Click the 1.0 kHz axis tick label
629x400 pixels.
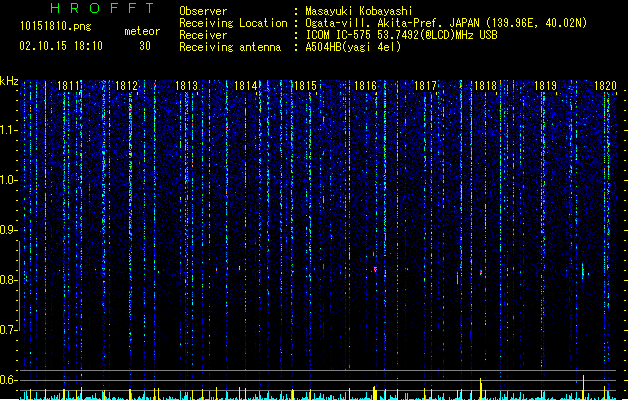pyautogui.click(x=8, y=180)
